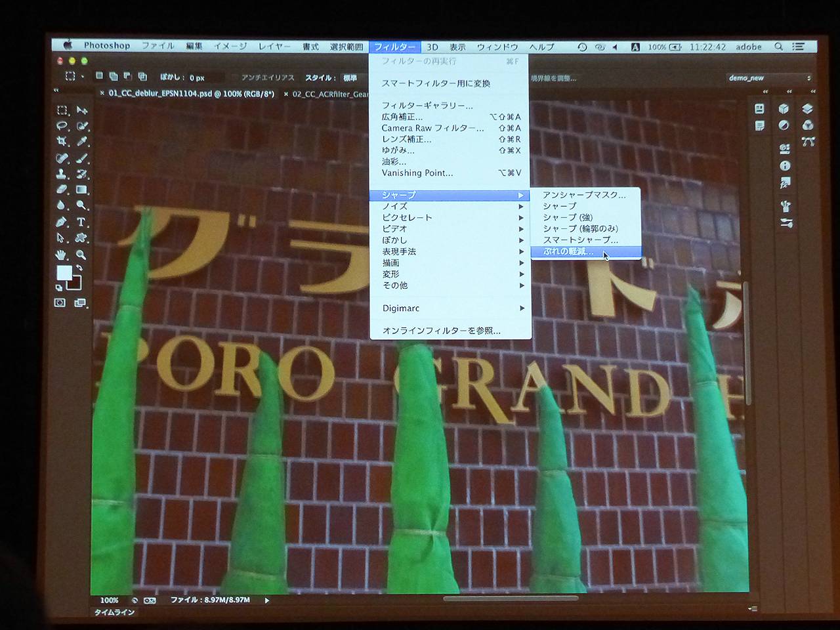
Task: Open the スタイル dropdown
Action: [x=354, y=77]
